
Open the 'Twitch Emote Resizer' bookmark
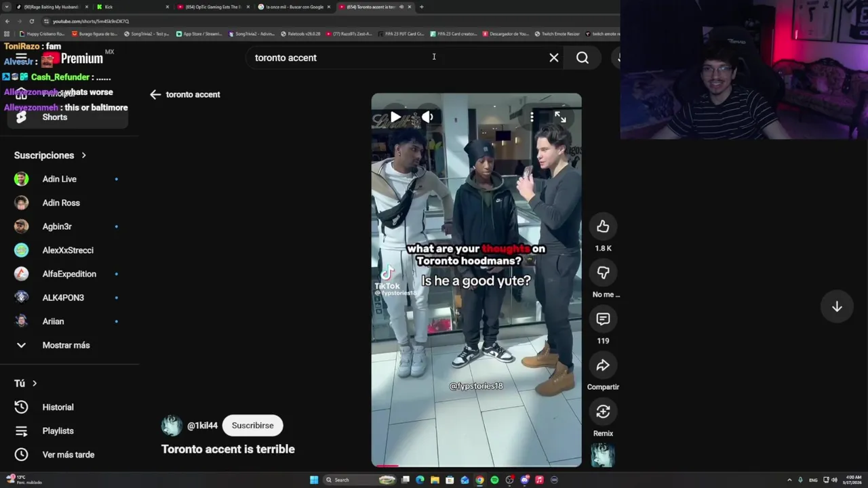[x=557, y=33]
